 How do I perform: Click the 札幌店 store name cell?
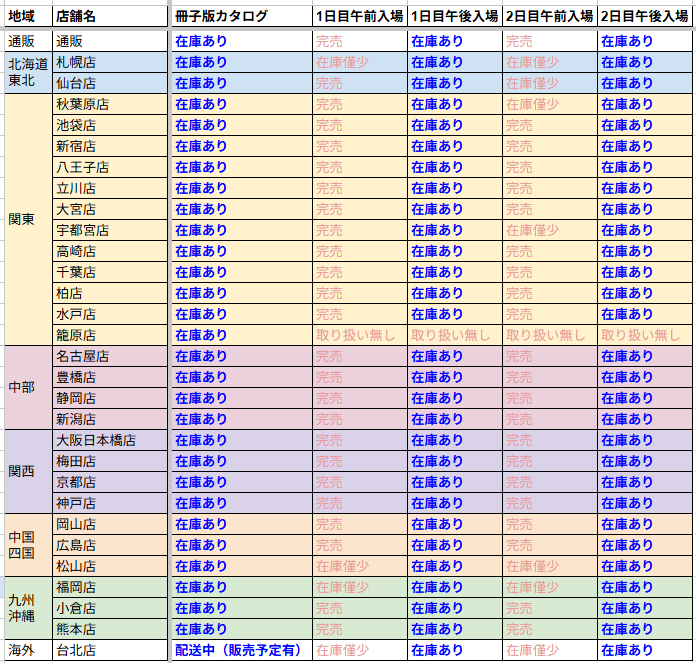coord(110,63)
